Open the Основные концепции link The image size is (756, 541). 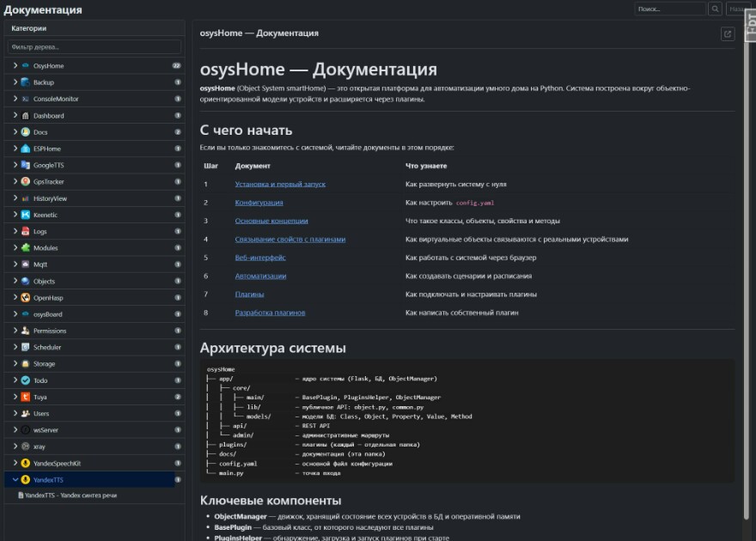pos(271,221)
